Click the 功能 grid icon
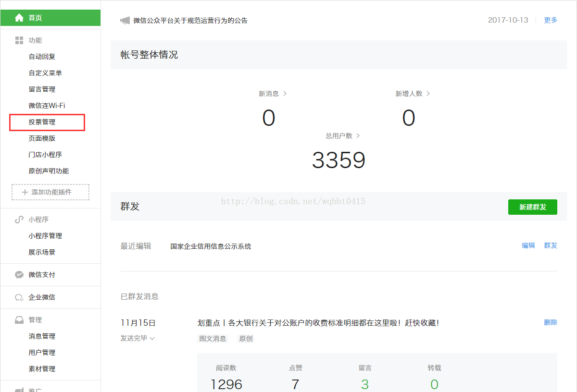577x392 pixels. 19,40
